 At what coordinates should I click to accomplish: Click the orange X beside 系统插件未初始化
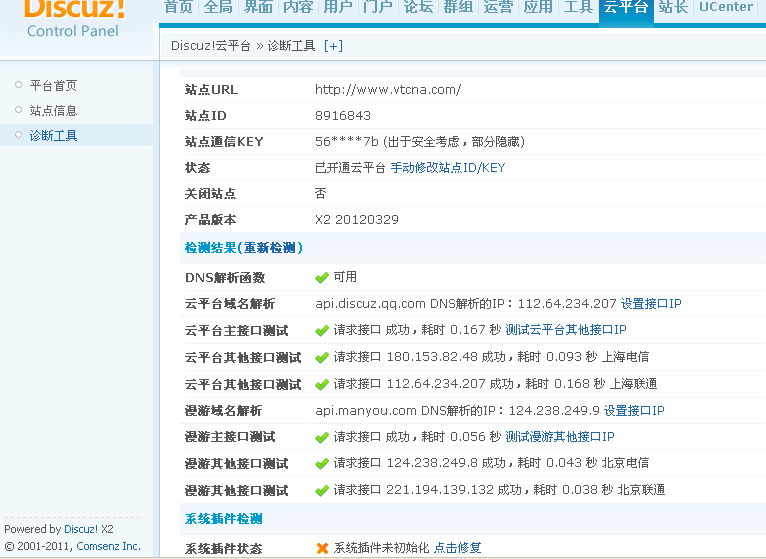pos(322,548)
